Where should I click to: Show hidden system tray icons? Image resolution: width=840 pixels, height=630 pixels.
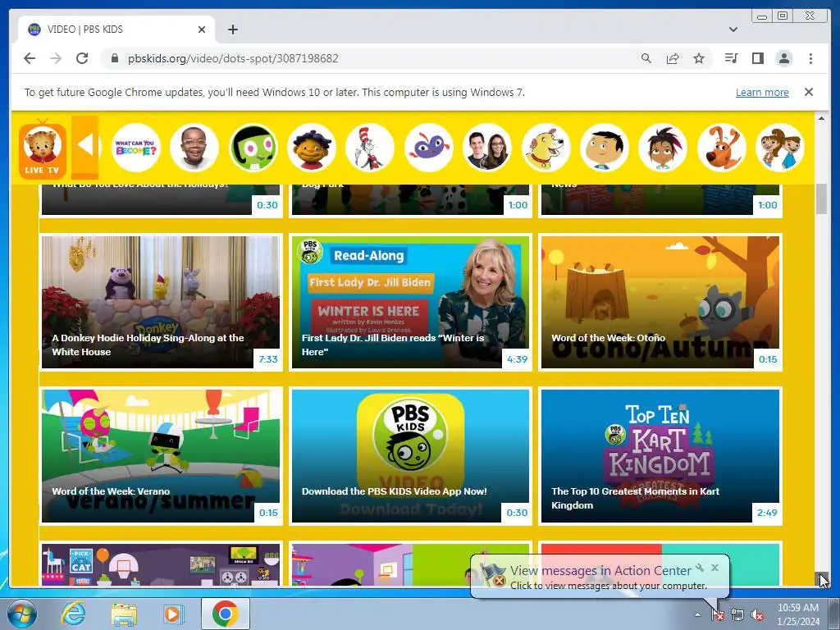tap(697, 614)
